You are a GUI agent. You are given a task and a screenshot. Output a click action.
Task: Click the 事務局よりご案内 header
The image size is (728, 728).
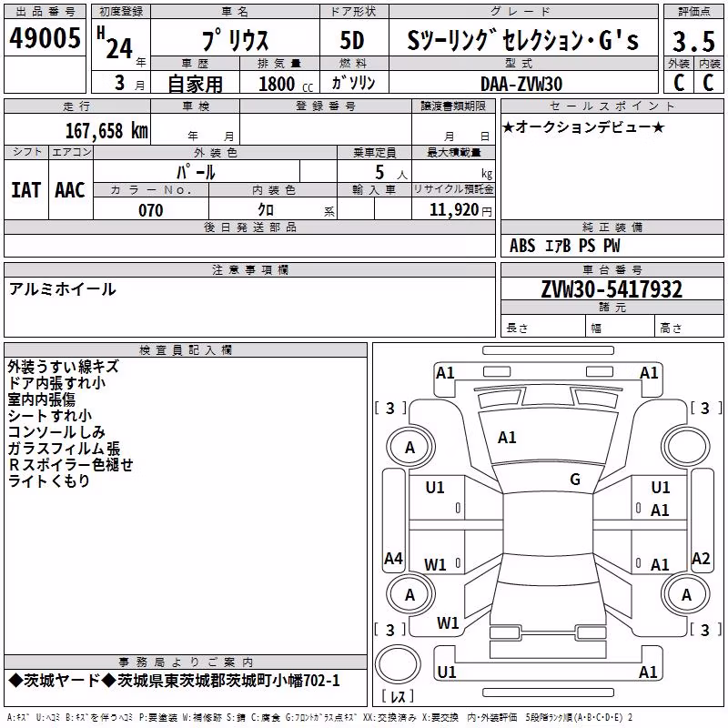(x=186, y=662)
